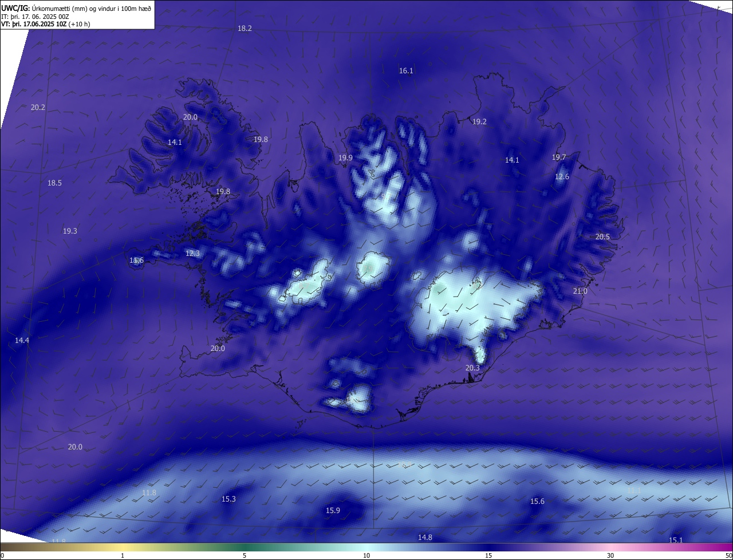Image resolution: width=733 pixels, height=560 pixels.
Task: Click the colour scale tick labelled 30
Action: (610, 555)
